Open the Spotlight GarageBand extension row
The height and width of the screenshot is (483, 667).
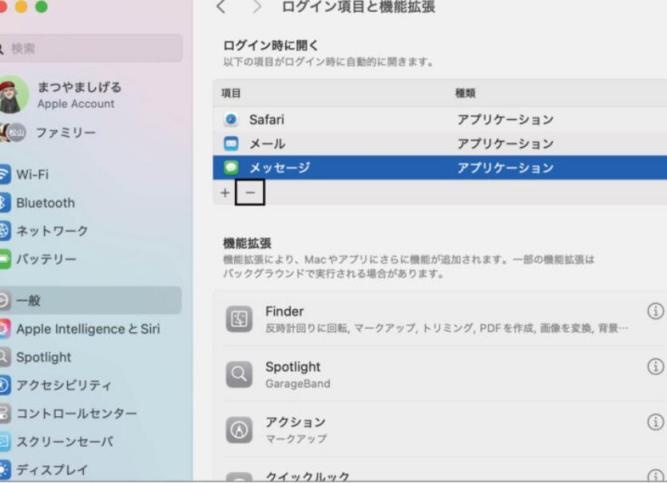(440, 374)
